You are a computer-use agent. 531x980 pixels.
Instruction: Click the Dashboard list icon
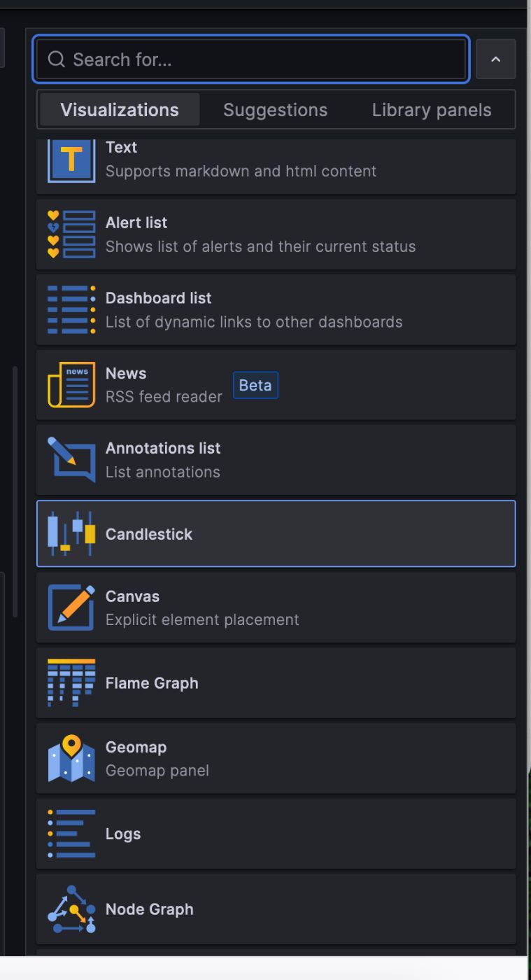pyautogui.click(x=71, y=309)
